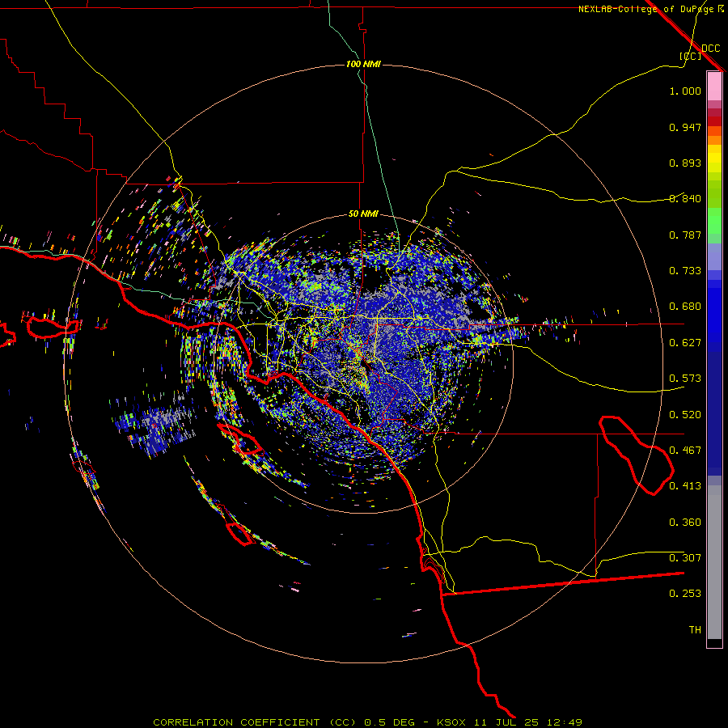Click the 0.573 legend value
728x728 pixels.
[x=685, y=379]
